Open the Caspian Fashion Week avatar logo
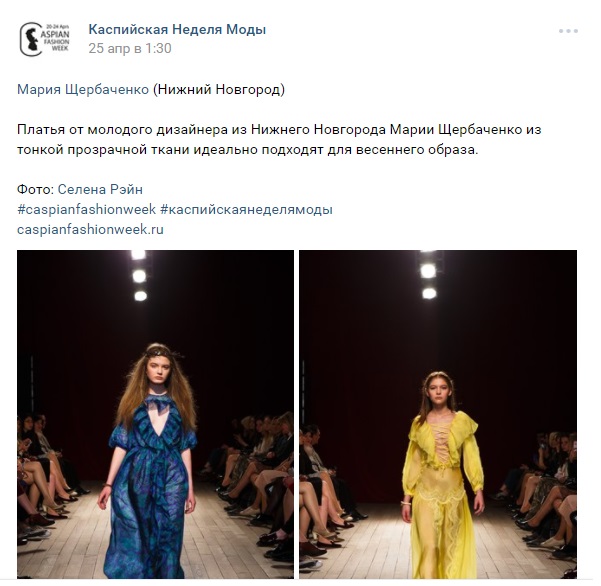Screen dimensions: 601x586 (x=44, y=39)
